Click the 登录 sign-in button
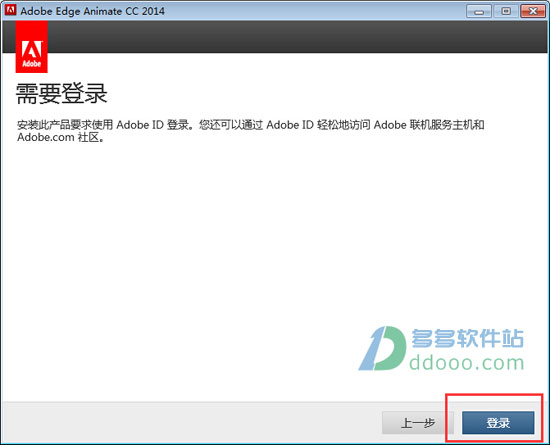550x445 pixels. point(498,423)
